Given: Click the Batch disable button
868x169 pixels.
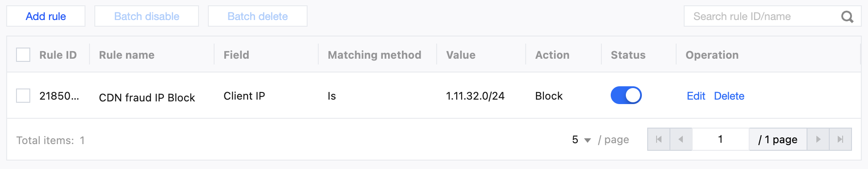Looking at the screenshot, I should [146, 16].
